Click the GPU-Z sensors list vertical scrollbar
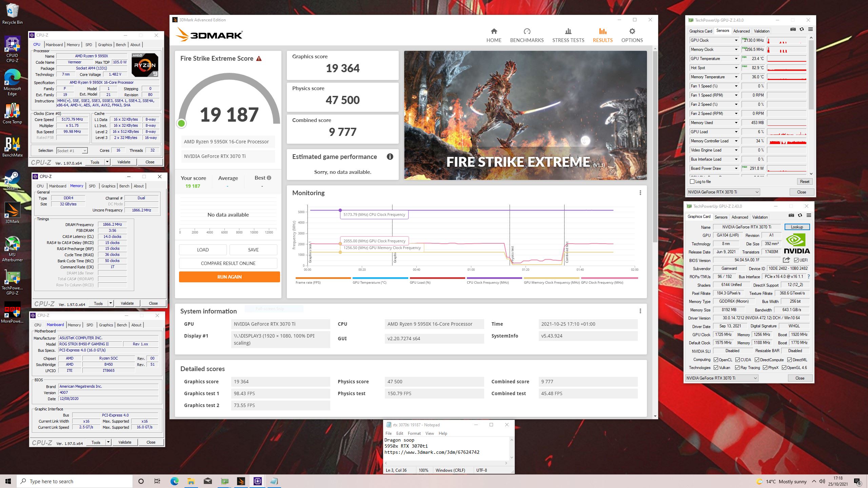Screen dimensions: 868x488 811,75
